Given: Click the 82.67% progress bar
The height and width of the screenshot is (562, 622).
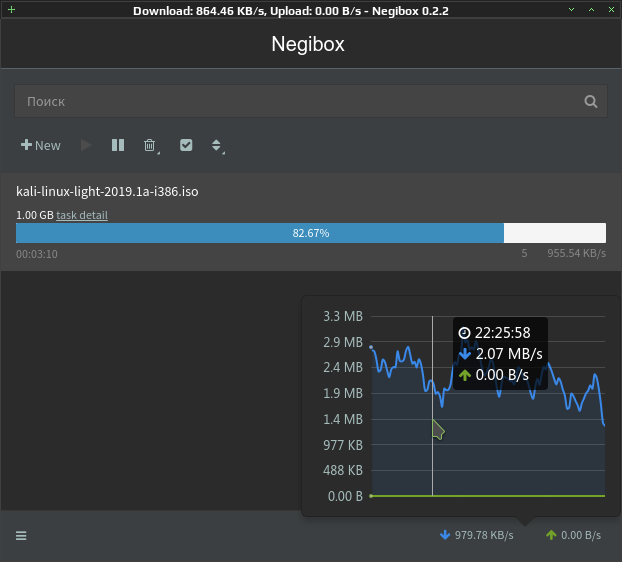Looking at the screenshot, I should click(311, 233).
